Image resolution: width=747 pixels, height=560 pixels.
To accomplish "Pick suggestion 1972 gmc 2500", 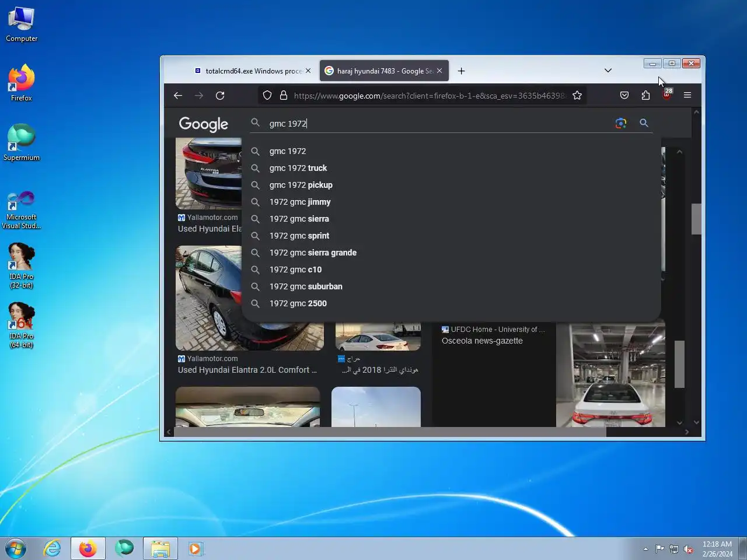I will (451, 303).
